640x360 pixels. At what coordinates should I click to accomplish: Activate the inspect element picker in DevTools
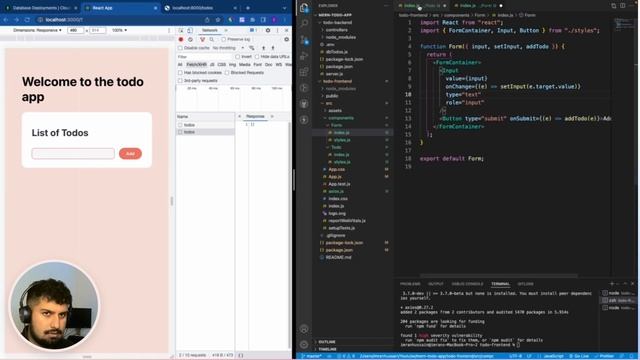click(x=181, y=30)
